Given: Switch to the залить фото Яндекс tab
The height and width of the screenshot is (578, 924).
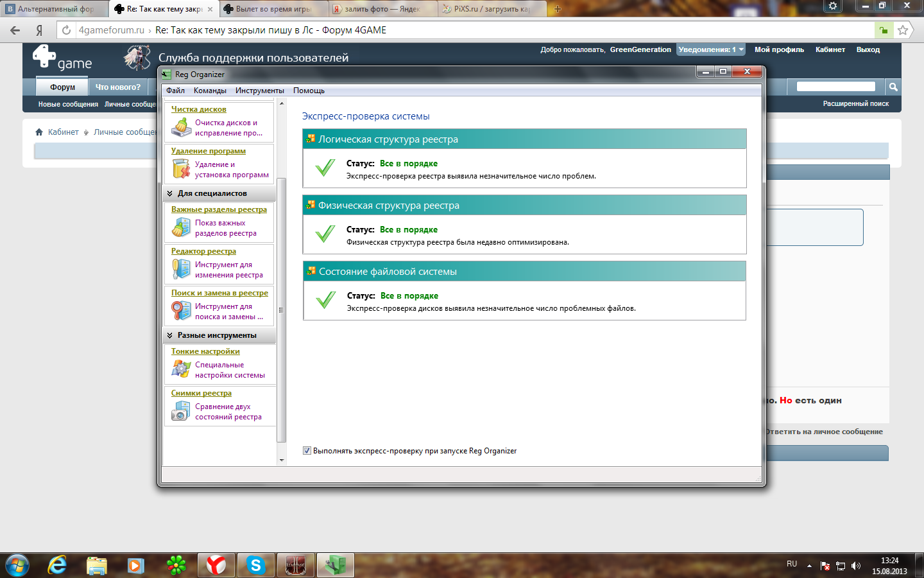Looking at the screenshot, I should click(x=383, y=9).
